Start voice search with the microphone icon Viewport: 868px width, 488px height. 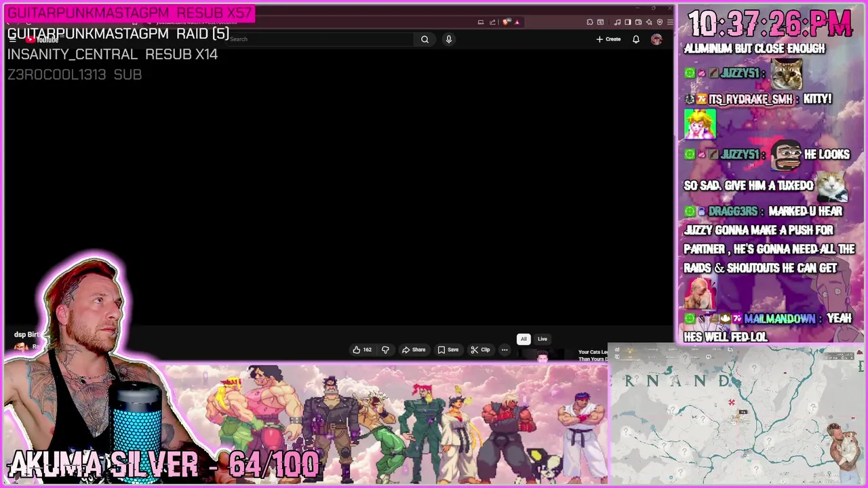click(448, 39)
